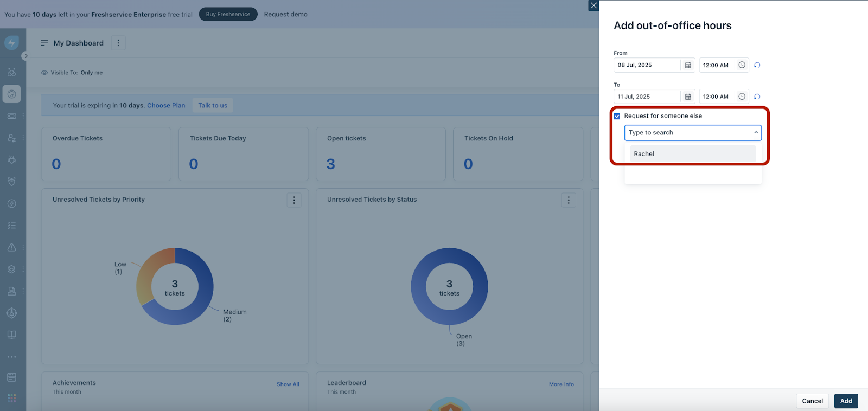The image size is (868, 411).
Task: Open the Tickets icon in sidebar
Action: tap(11, 116)
